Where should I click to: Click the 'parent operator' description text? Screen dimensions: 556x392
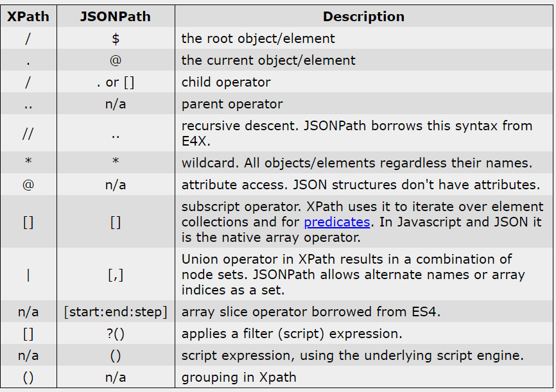(x=232, y=104)
